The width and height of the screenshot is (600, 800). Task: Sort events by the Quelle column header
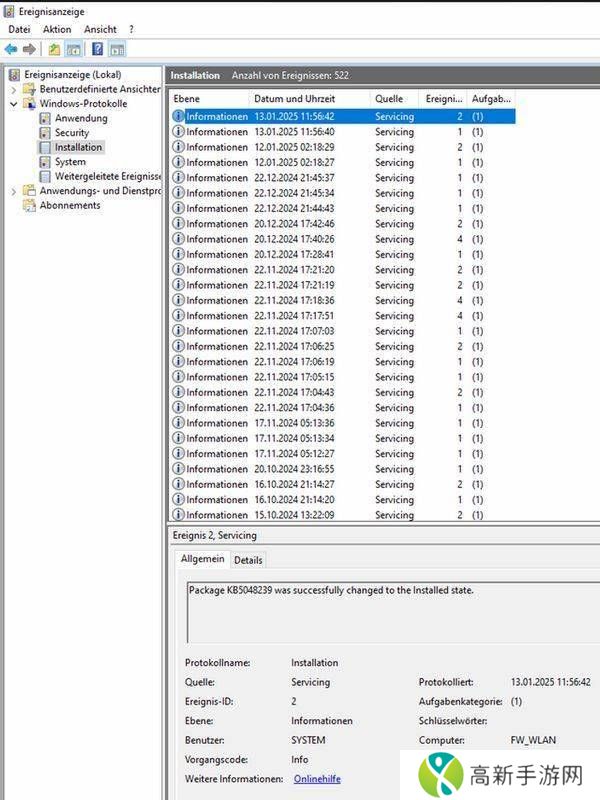click(388, 99)
